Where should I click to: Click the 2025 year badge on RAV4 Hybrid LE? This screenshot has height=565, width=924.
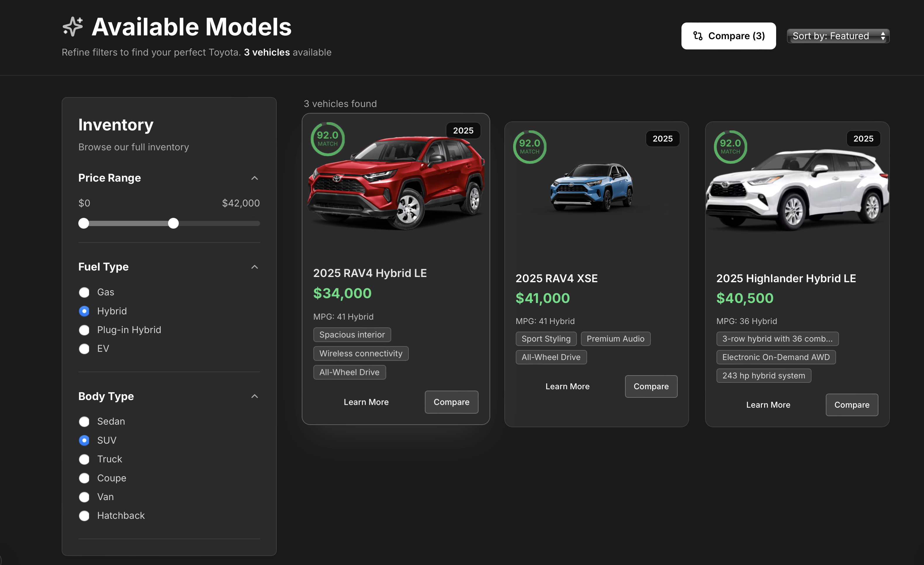pyautogui.click(x=463, y=130)
